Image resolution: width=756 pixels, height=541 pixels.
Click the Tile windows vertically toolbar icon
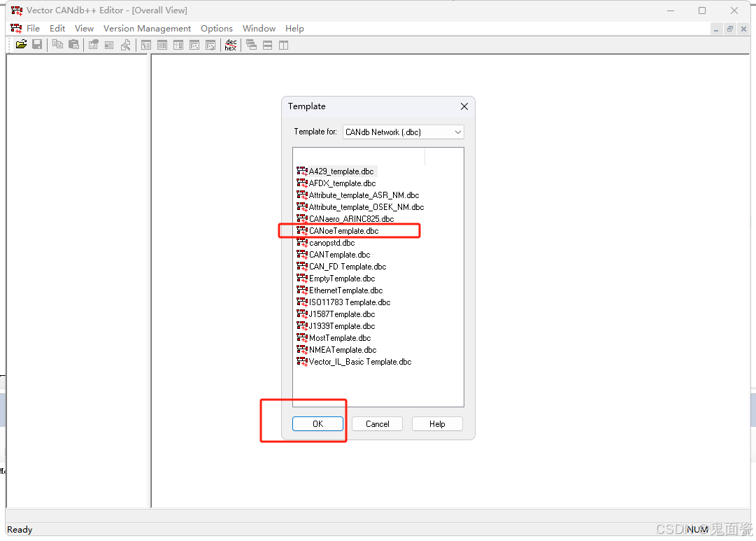tap(283, 45)
